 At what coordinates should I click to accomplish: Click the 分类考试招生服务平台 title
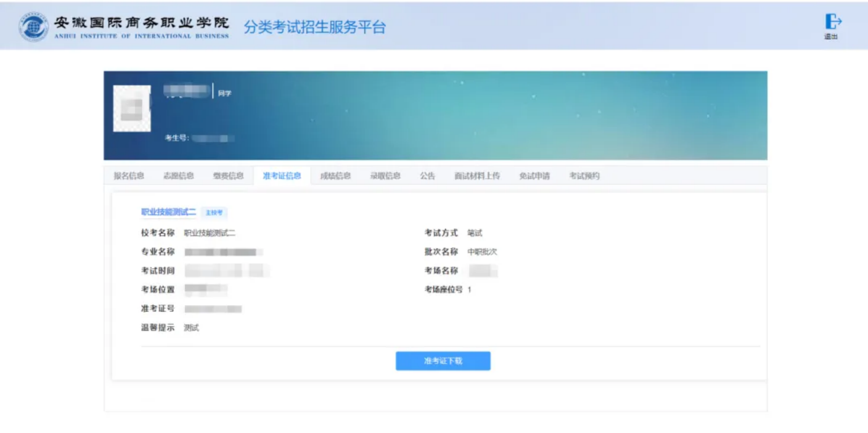coord(315,27)
